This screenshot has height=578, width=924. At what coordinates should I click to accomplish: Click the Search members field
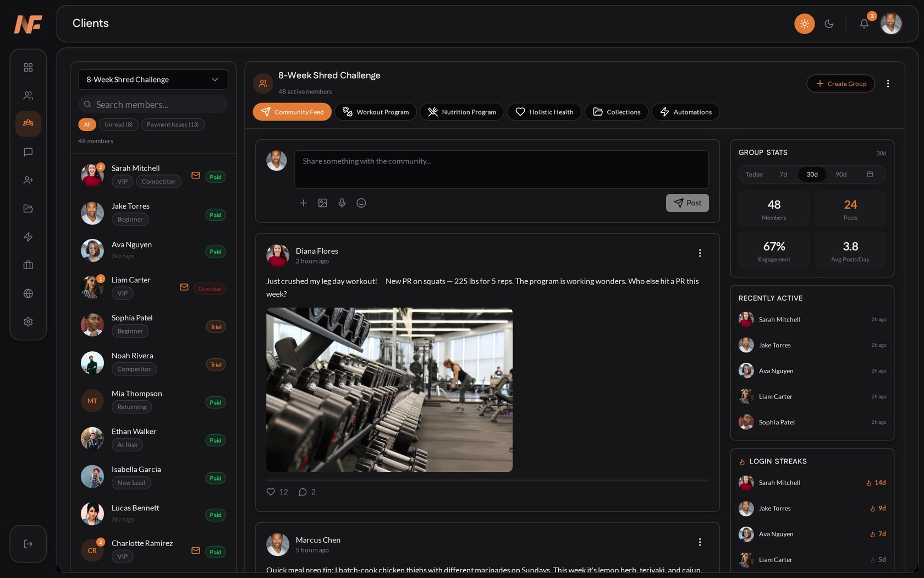153,105
